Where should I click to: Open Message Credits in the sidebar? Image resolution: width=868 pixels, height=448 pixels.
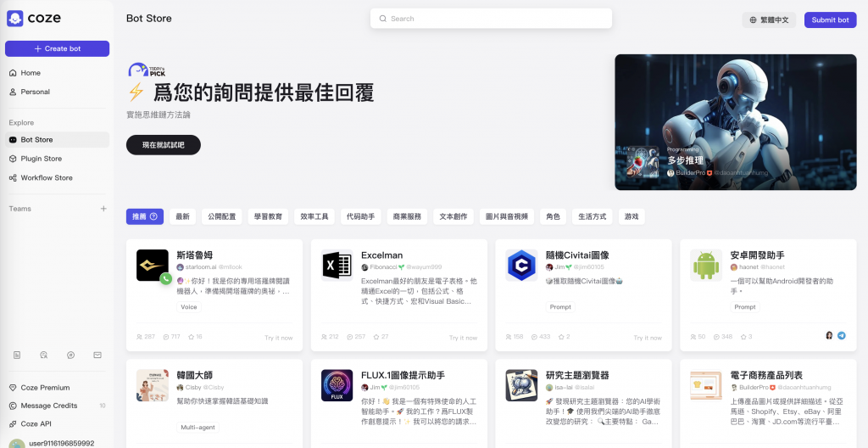(x=57, y=406)
